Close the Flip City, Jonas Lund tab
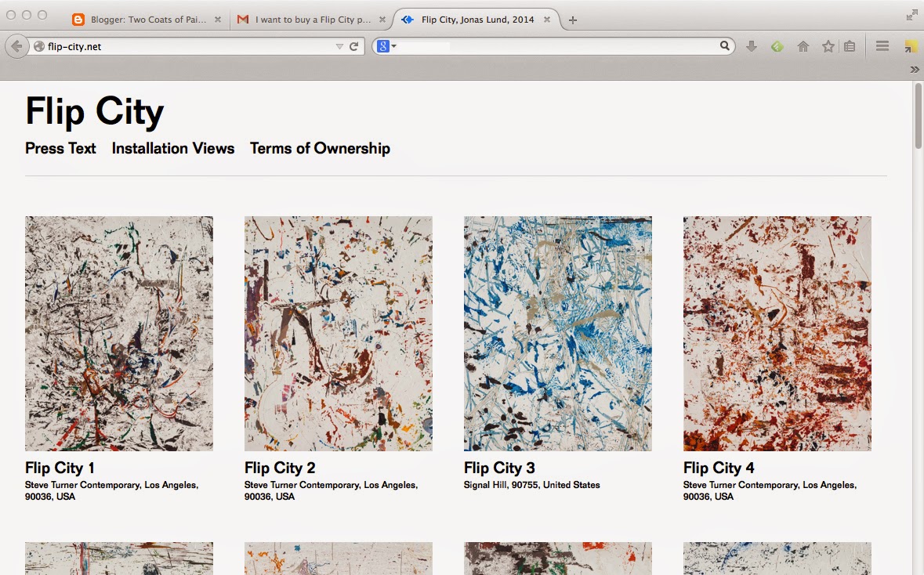This screenshot has height=575, width=924. point(546,20)
